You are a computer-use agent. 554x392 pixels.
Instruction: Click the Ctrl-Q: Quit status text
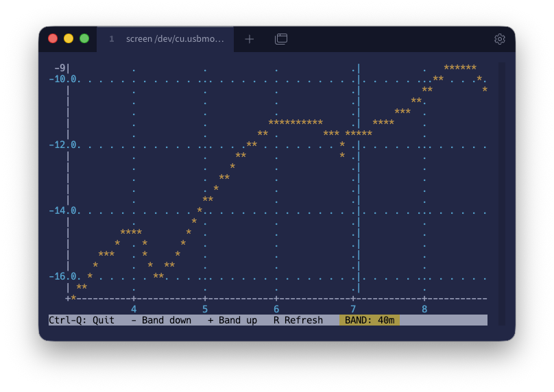point(82,320)
